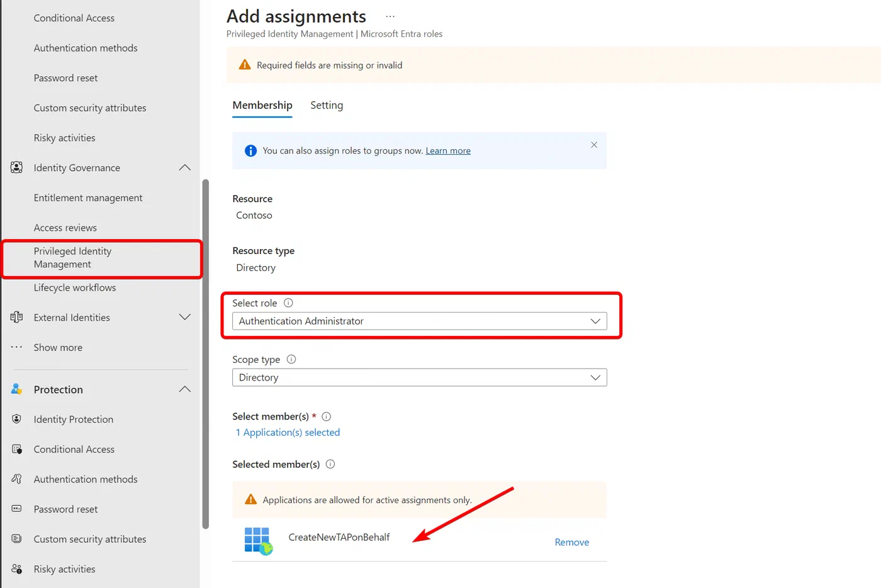Click the info icon next to Select role

tap(288, 302)
